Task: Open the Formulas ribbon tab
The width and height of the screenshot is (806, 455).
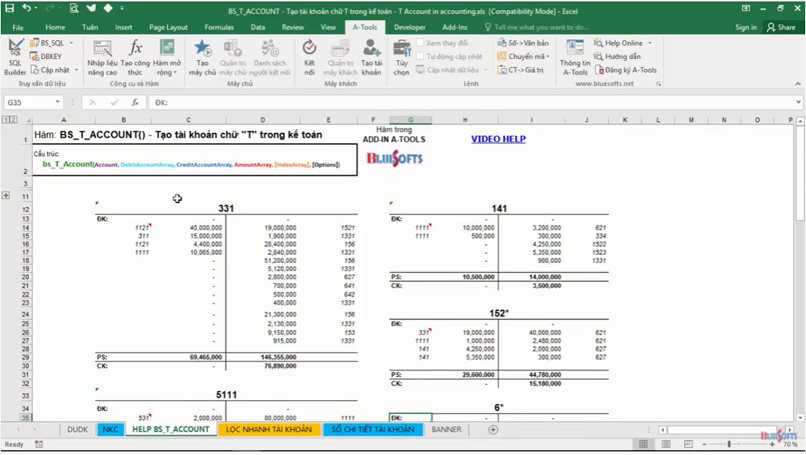Action: (x=219, y=27)
